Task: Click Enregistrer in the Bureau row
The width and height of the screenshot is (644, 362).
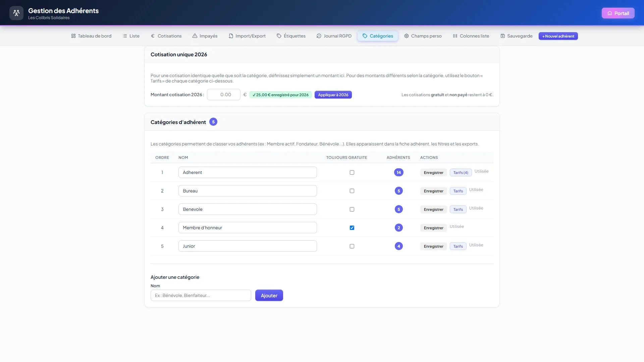Action: click(x=433, y=191)
